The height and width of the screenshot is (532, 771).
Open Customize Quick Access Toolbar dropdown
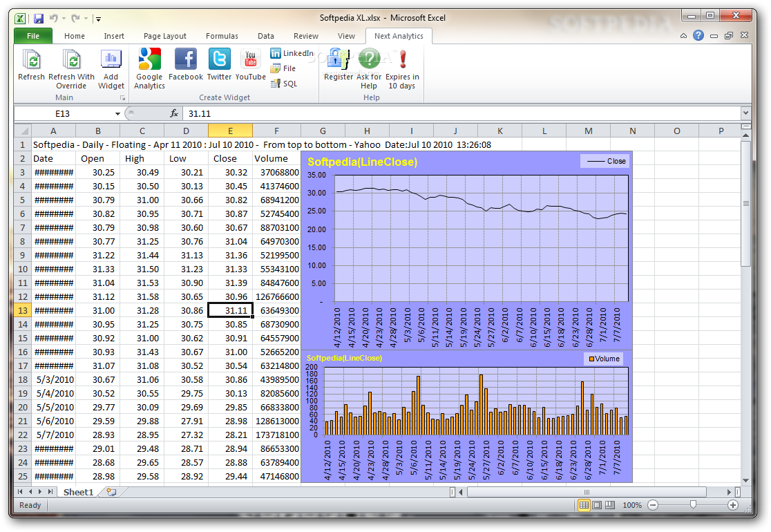(x=98, y=19)
